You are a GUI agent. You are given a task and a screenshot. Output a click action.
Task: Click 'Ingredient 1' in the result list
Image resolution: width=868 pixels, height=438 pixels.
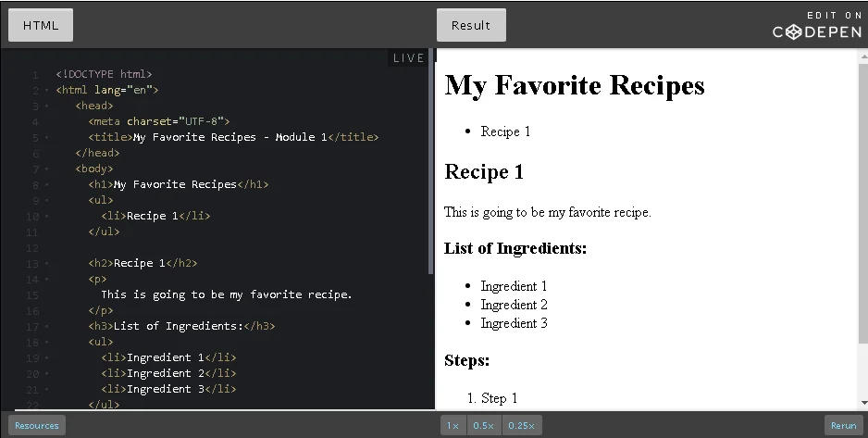pos(514,286)
